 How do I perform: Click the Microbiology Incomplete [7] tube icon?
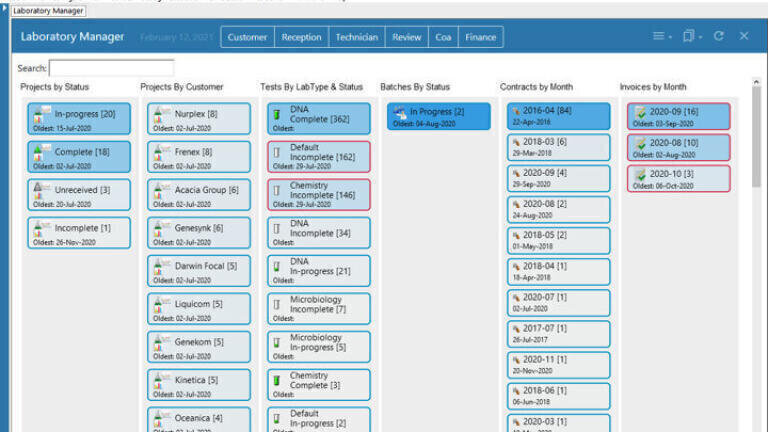click(x=277, y=305)
